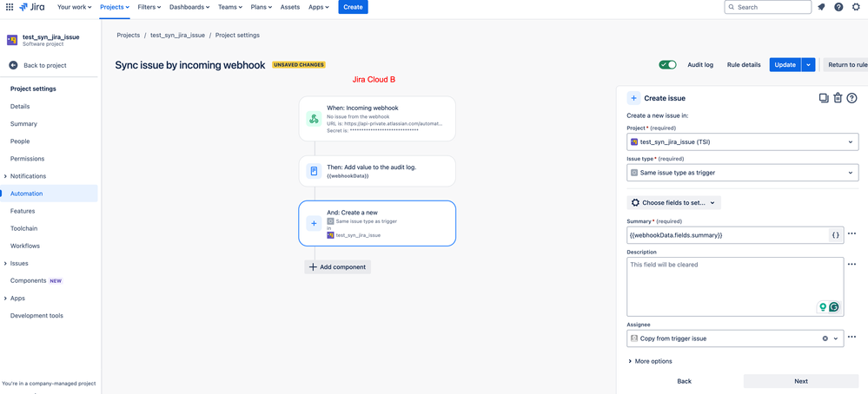Select Toolchain in project settings
The image size is (868, 394).
click(x=23, y=228)
